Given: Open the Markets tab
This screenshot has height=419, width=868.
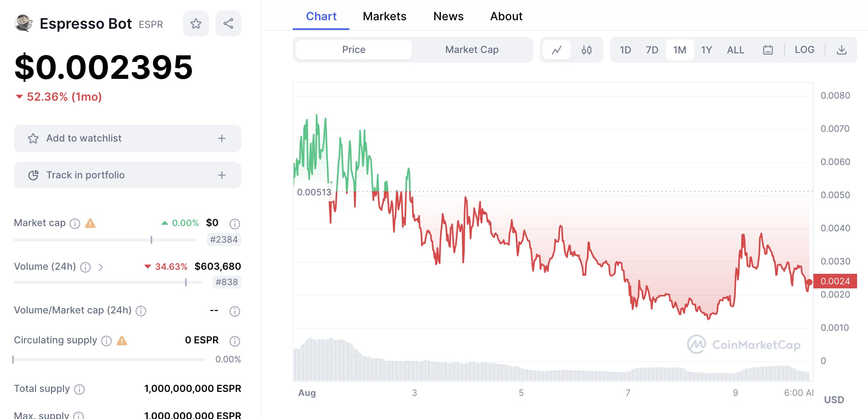Looking at the screenshot, I should pyautogui.click(x=384, y=16).
